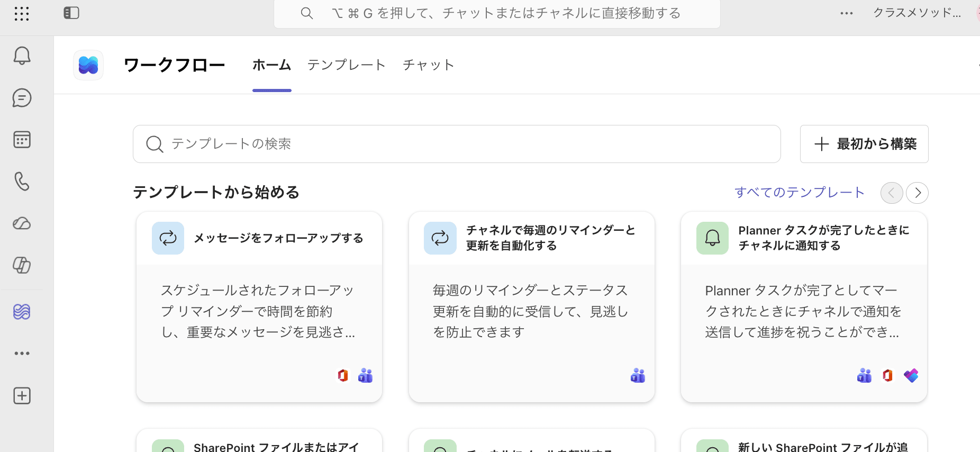This screenshot has width=980, height=452.
Task: Click Office icon on Planner task card
Action: (887, 376)
